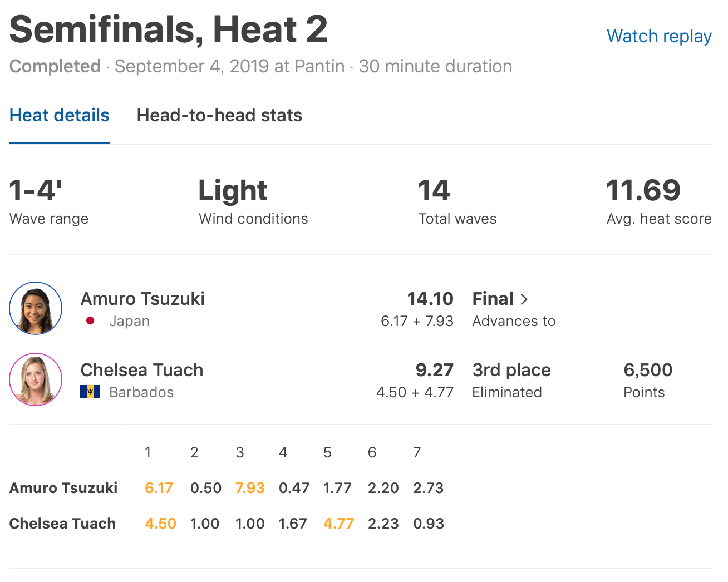Switch to Head-to-head stats tab

[x=219, y=115]
